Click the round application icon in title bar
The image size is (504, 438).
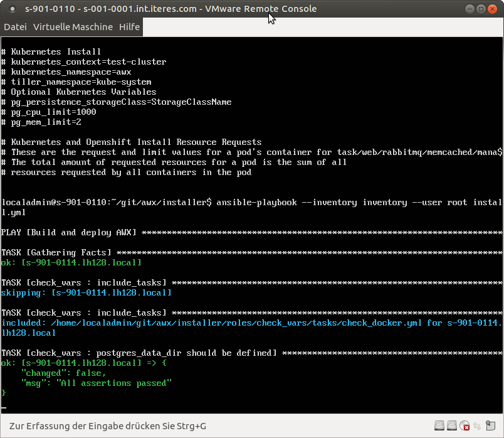[x=12, y=9]
